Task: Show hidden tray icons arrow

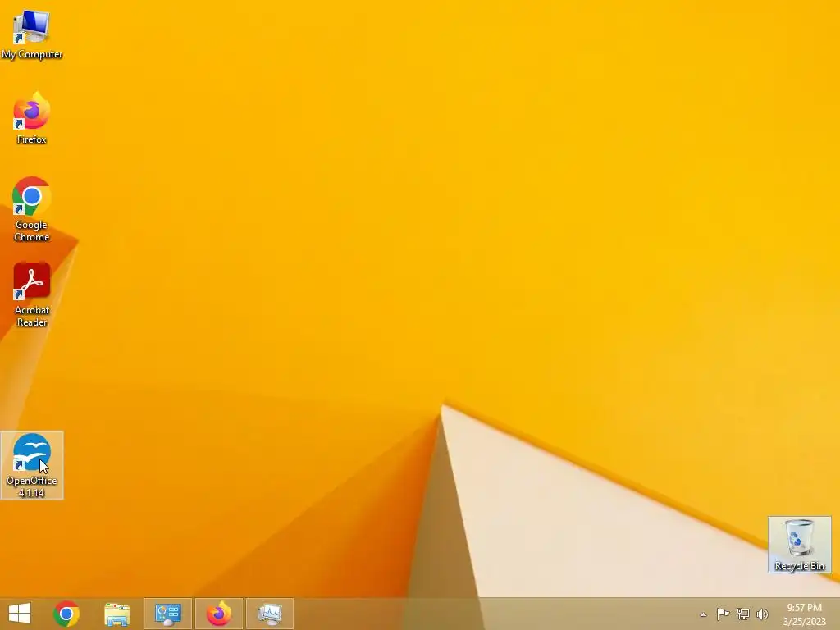Action: 703,614
